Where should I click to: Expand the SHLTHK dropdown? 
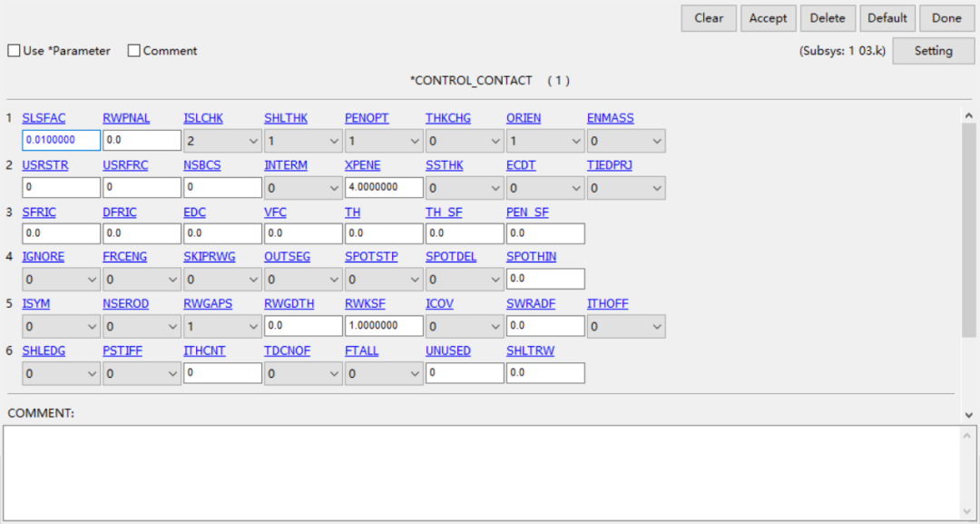pyautogui.click(x=303, y=141)
